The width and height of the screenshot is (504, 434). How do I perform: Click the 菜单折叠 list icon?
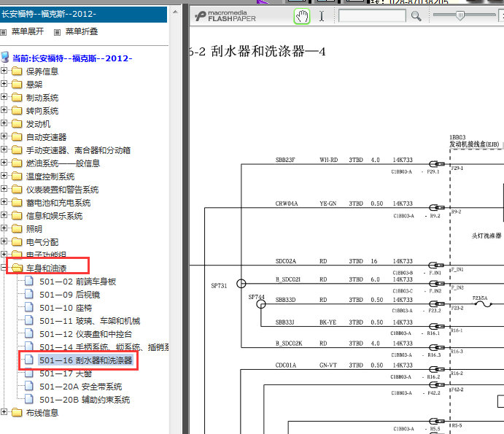click(x=57, y=32)
